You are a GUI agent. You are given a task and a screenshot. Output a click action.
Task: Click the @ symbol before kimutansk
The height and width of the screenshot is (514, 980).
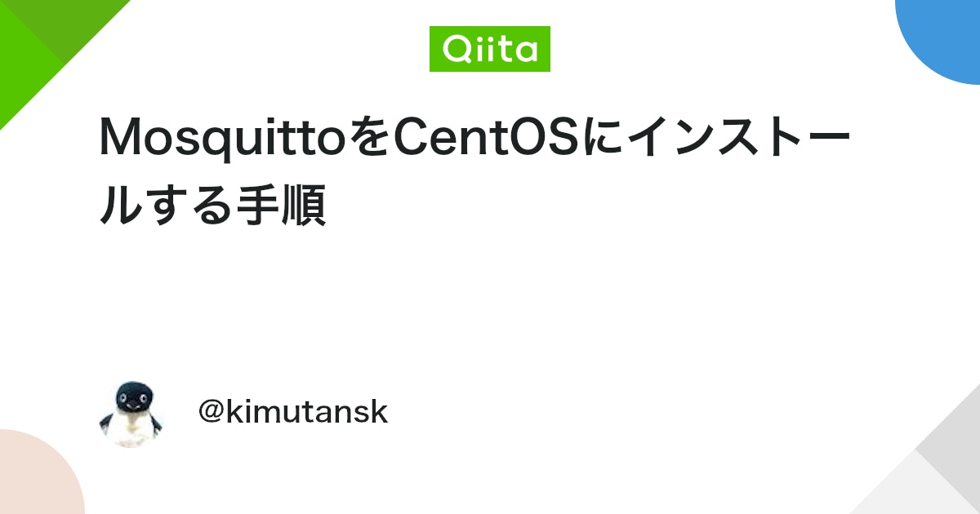pyautogui.click(x=211, y=414)
